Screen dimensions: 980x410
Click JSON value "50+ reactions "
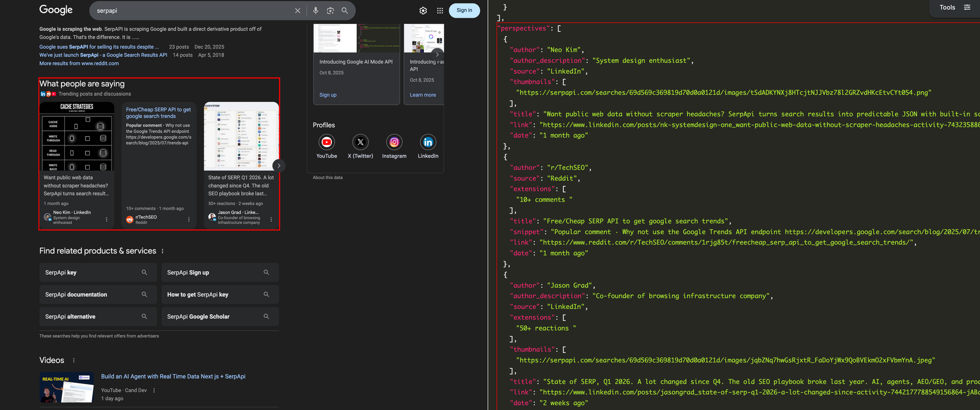pyautogui.click(x=546, y=328)
